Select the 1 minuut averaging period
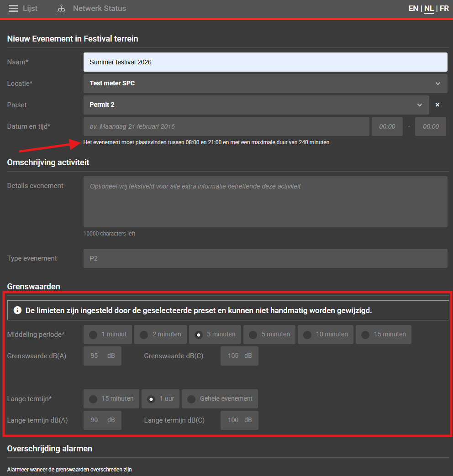This screenshot has width=453, height=476. [x=108, y=335]
